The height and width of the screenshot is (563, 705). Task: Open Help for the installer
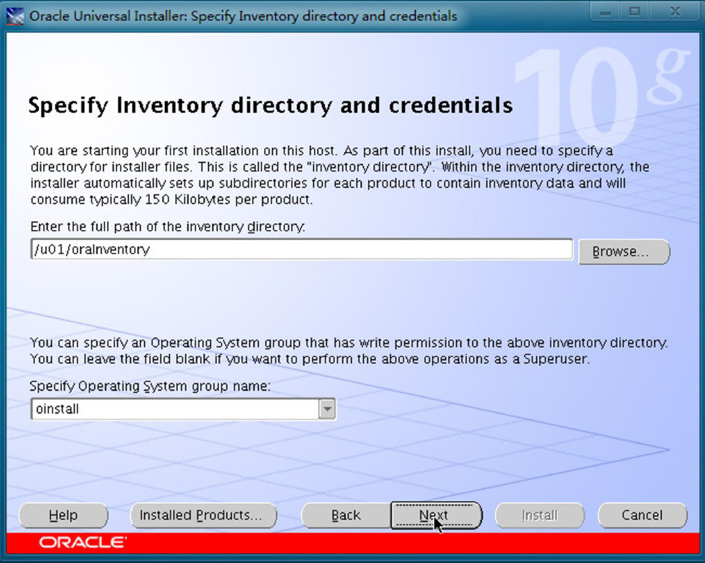[63, 515]
